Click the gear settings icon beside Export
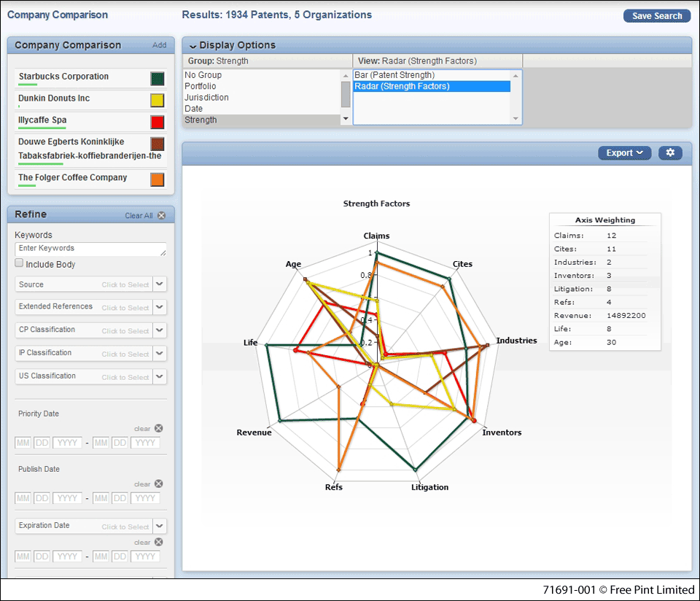 (x=670, y=153)
